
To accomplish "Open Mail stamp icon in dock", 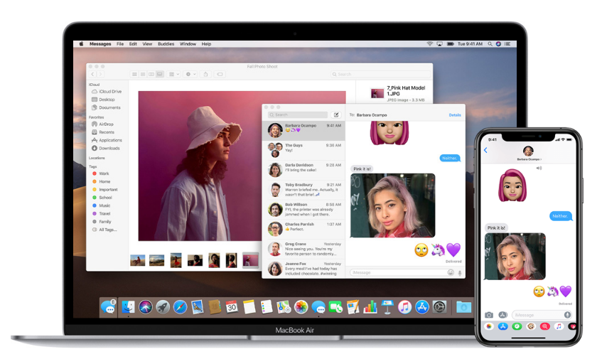I will [x=198, y=307].
